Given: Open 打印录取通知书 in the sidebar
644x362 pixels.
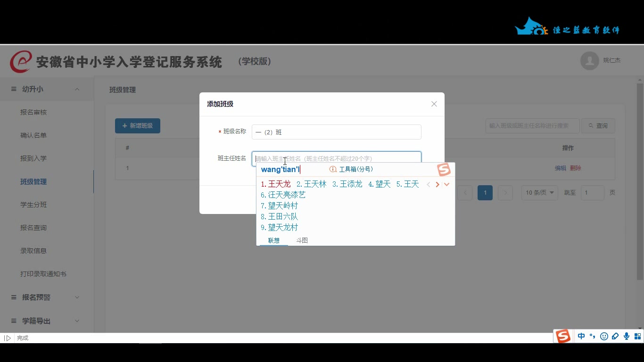Looking at the screenshot, I should [43, 274].
